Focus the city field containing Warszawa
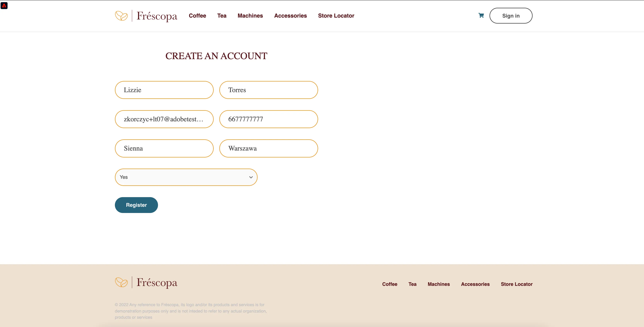644x327 pixels. coord(268,148)
